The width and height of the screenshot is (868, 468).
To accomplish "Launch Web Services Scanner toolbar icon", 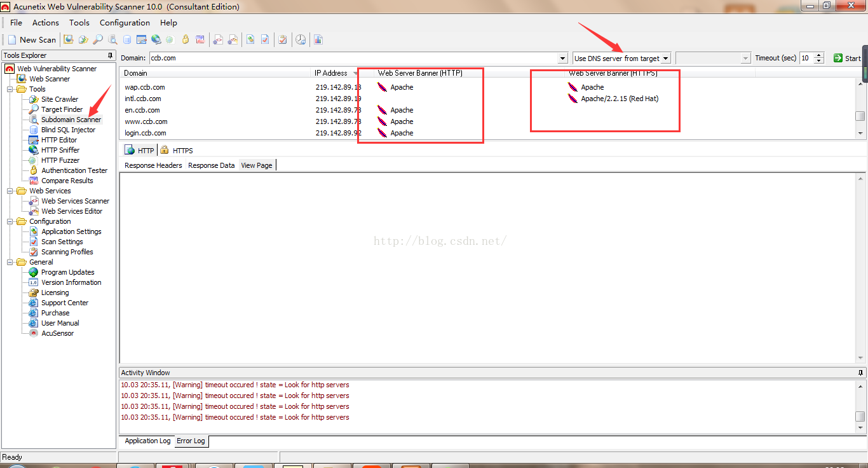I will [218, 39].
